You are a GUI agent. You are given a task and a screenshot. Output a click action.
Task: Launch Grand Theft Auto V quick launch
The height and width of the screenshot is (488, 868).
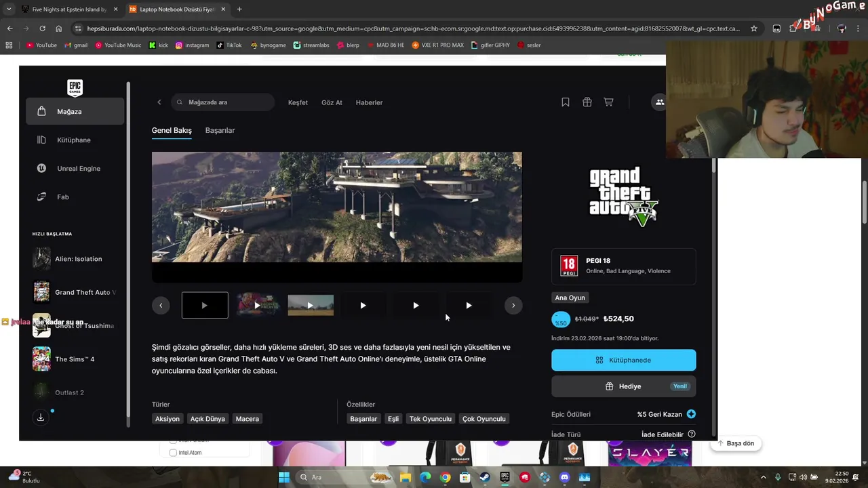75,292
